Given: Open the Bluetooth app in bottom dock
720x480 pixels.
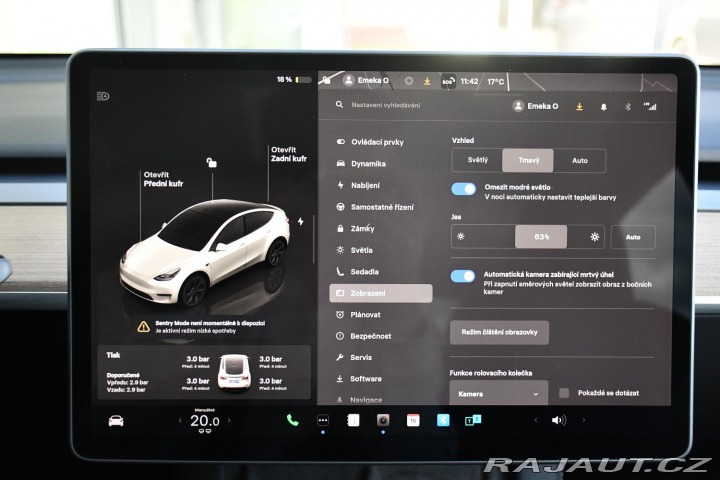Looking at the screenshot, I should point(443,420).
